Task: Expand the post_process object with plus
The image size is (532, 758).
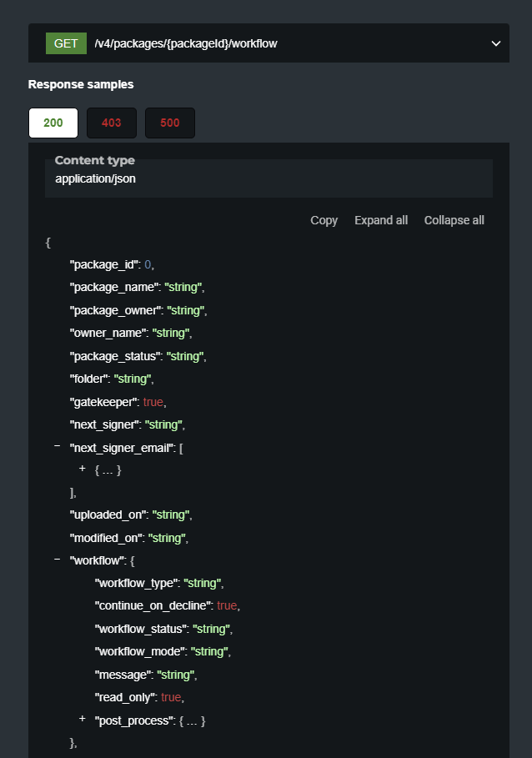Action: pyautogui.click(x=83, y=718)
